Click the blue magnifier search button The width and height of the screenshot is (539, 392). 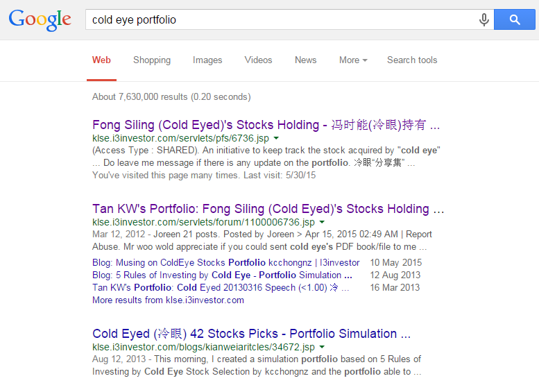[x=514, y=19]
